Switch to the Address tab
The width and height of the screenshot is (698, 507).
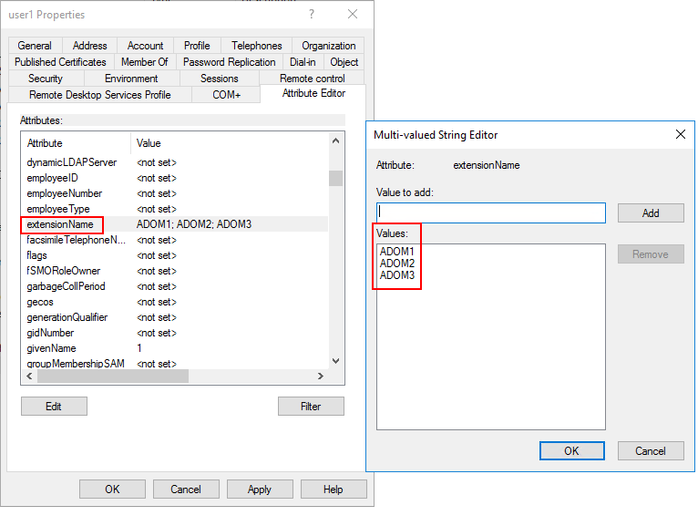(x=89, y=45)
